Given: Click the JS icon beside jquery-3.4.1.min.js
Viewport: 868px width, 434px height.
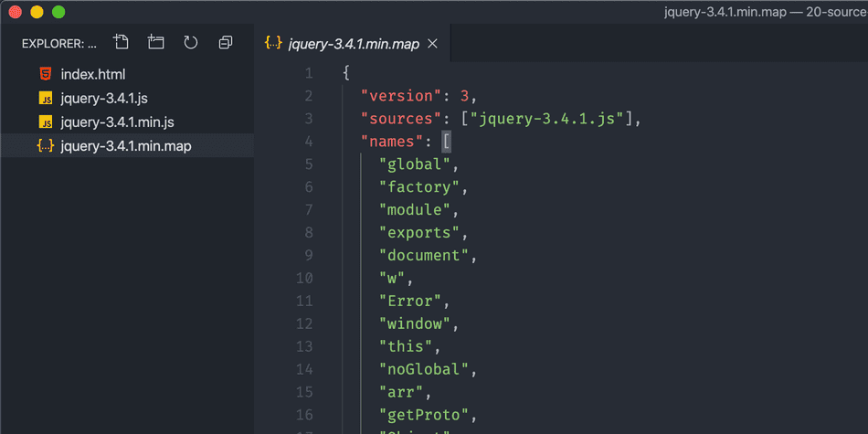Looking at the screenshot, I should point(45,122).
